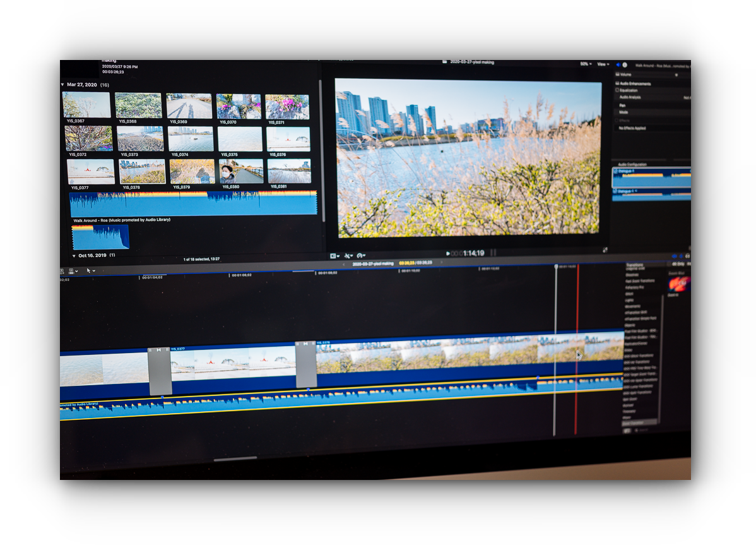Select the YIS_0374 clip thumbnail

point(191,139)
